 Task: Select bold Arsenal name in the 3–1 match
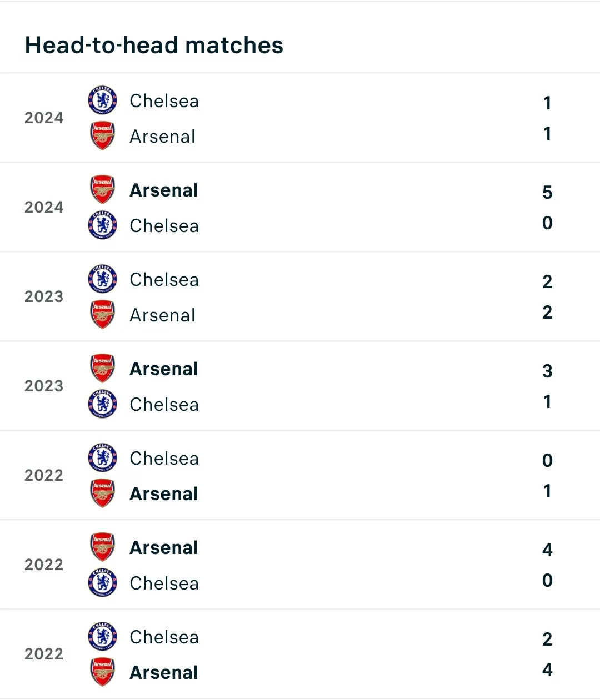click(x=164, y=369)
